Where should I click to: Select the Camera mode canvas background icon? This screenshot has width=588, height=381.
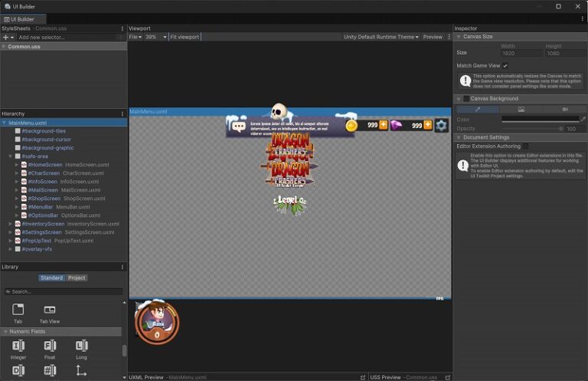coord(565,109)
